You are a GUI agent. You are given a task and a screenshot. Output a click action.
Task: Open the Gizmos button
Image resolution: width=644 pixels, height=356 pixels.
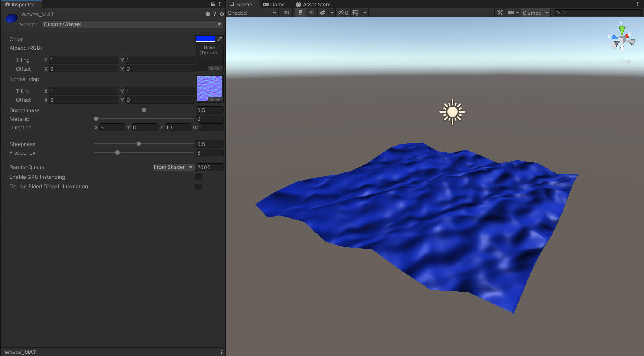point(531,13)
